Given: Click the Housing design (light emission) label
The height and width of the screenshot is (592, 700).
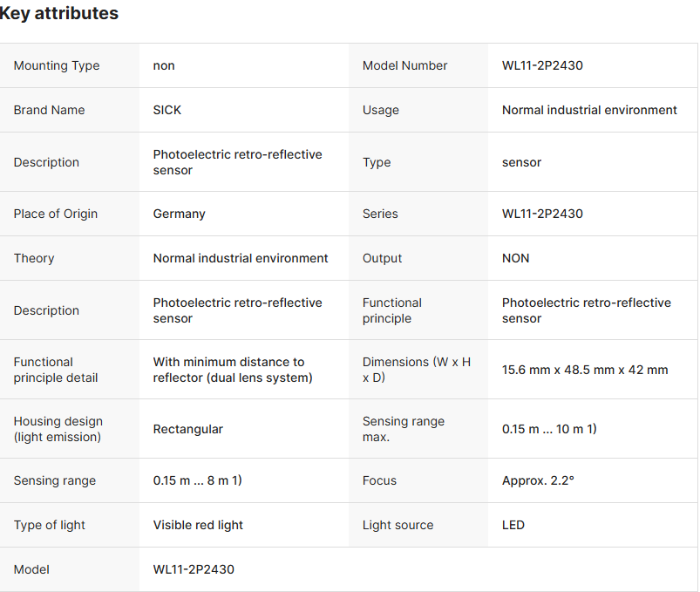Looking at the screenshot, I should tap(58, 429).
